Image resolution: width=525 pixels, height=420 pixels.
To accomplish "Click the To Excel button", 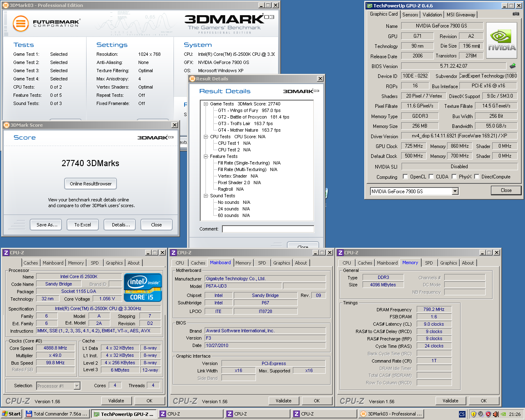I will coord(82,225).
